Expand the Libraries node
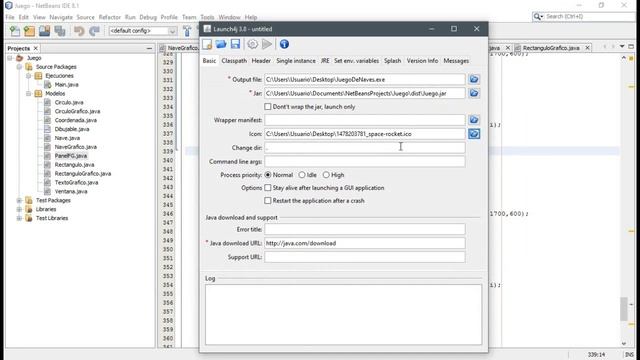 click(x=19, y=209)
